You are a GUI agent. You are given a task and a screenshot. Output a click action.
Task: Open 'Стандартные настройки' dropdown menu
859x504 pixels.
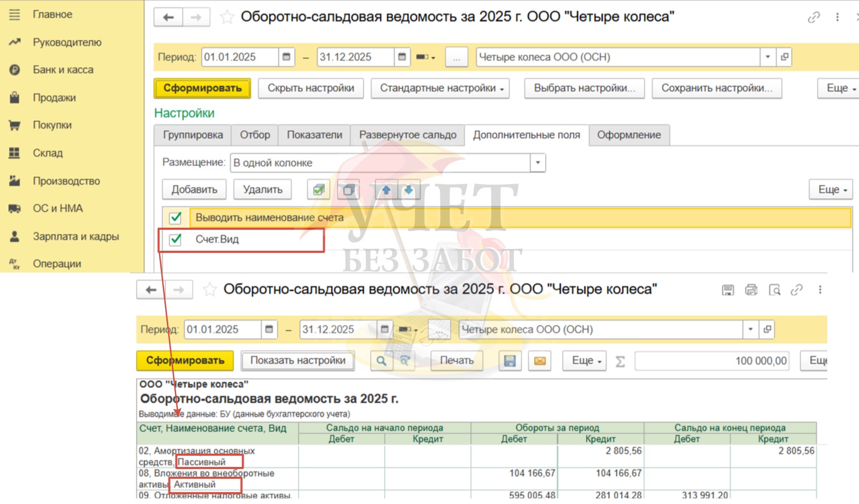point(440,88)
